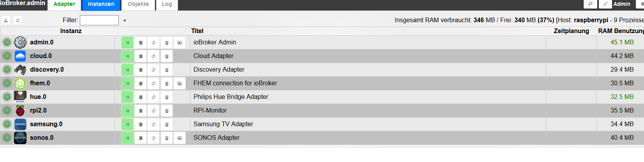Restart the discovery.0 instance
The width and height of the screenshot is (644, 162).
tap(153, 70)
